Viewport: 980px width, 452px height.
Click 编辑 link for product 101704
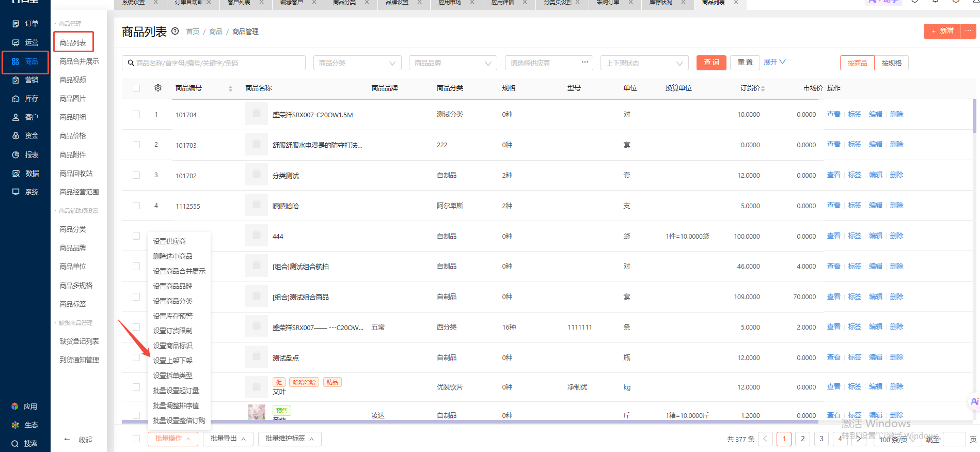pos(876,115)
